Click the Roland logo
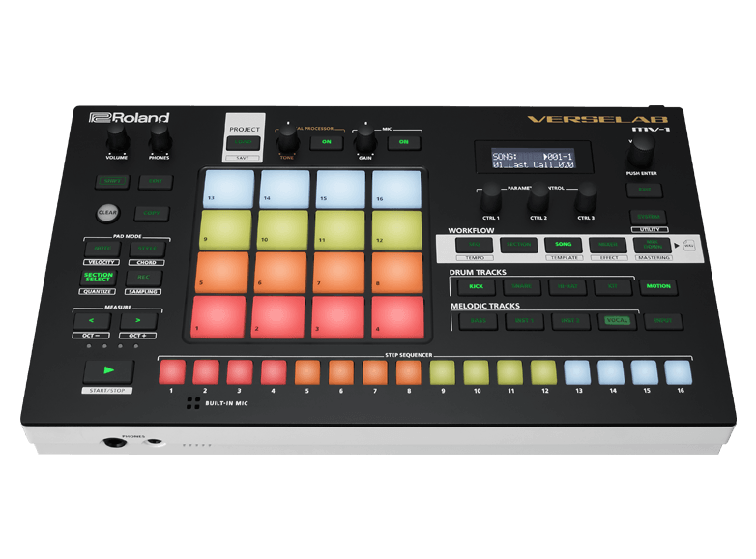The height and width of the screenshot is (559, 756). [x=130, y=118]
